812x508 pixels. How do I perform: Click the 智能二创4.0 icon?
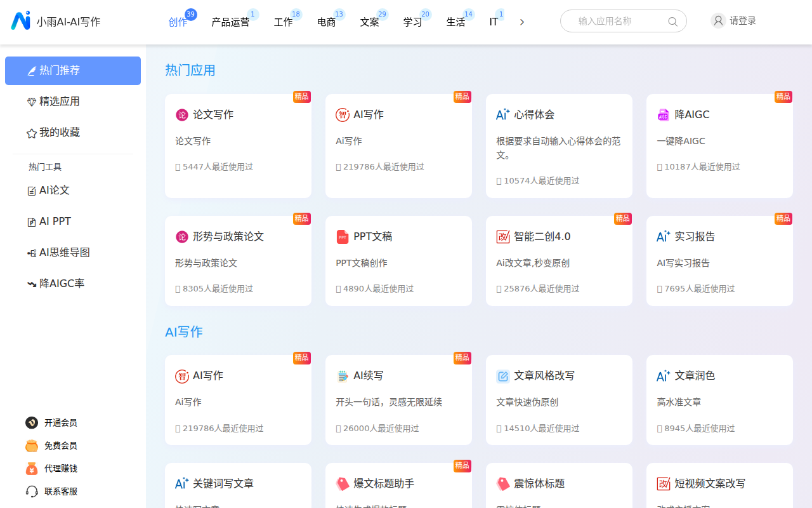tap(503, 237)
